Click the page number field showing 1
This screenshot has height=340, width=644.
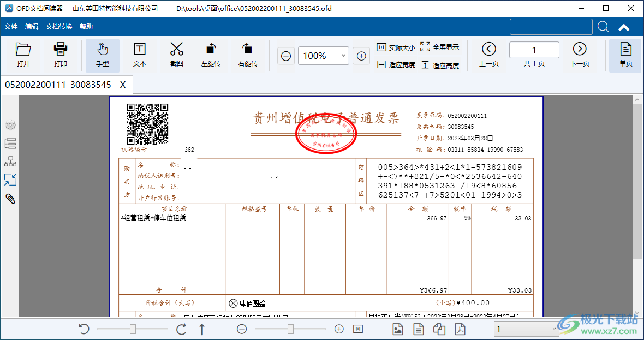point(534,50)
